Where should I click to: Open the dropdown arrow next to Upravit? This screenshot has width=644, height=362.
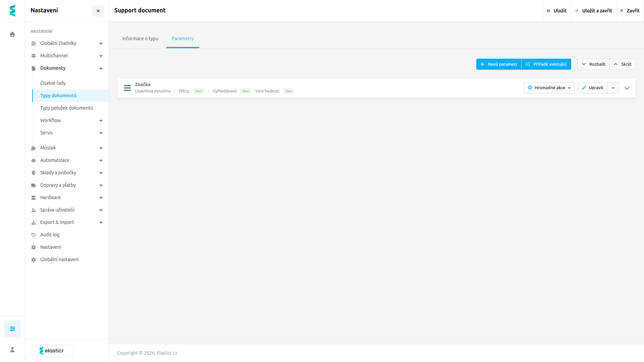pos(613,88)
